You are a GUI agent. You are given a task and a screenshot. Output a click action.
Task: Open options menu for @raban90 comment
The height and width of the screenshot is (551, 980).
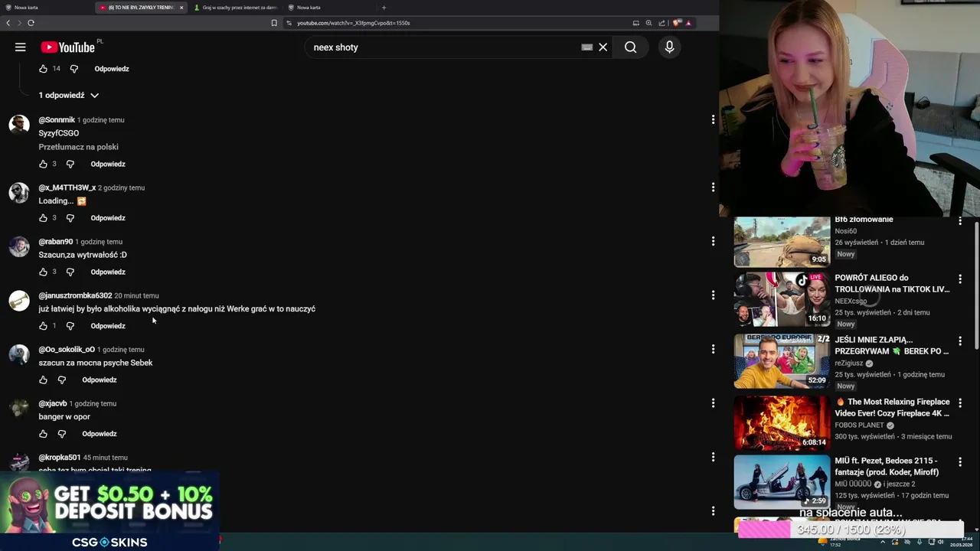pos(713,241)
